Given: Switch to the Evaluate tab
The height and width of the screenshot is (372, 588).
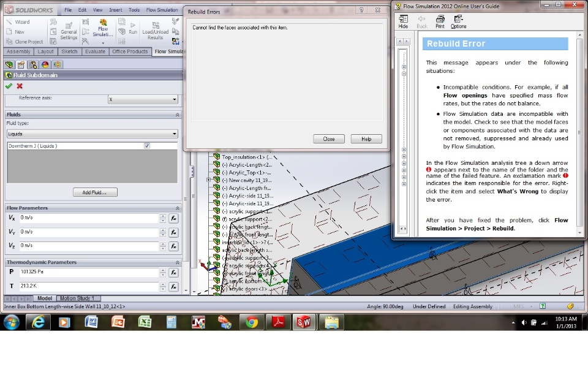Looking at the screenshot, I should click(x=96, y=51).
